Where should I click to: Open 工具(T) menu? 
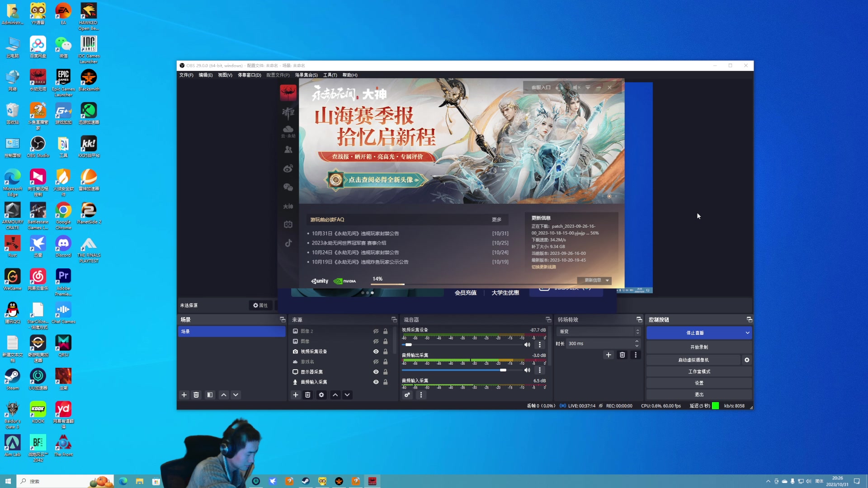(330, 75)
